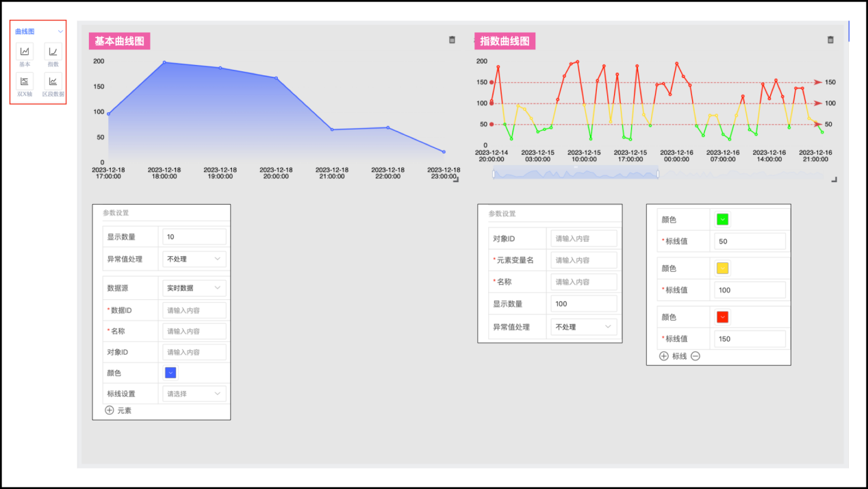
Task: Delete the 指数曲线图 chart with trash icon
Action: 830,40
